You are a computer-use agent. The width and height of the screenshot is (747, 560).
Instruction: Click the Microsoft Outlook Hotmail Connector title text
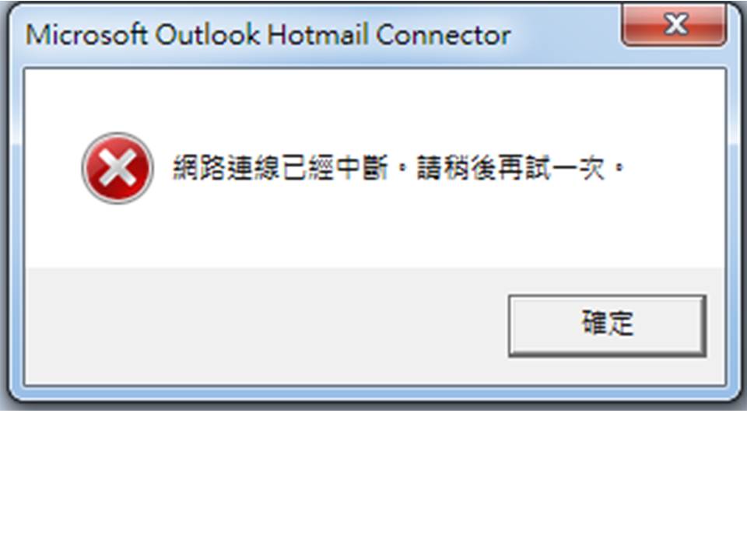coord(268,34)
